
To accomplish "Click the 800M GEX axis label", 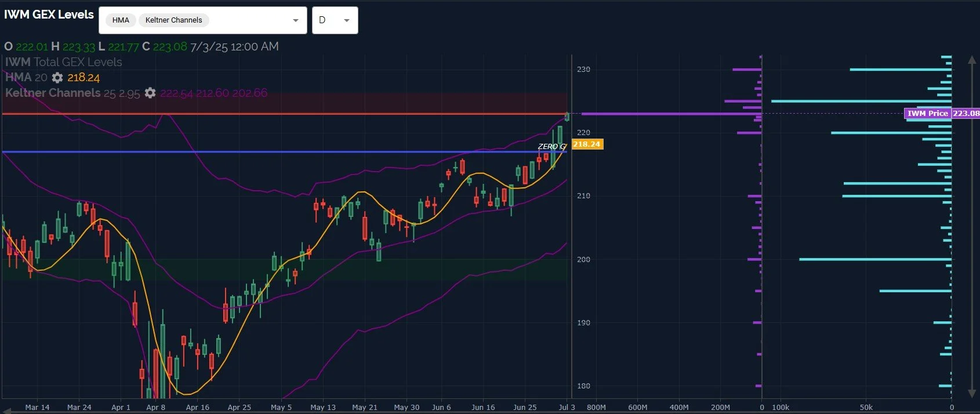I will [596, 408].
